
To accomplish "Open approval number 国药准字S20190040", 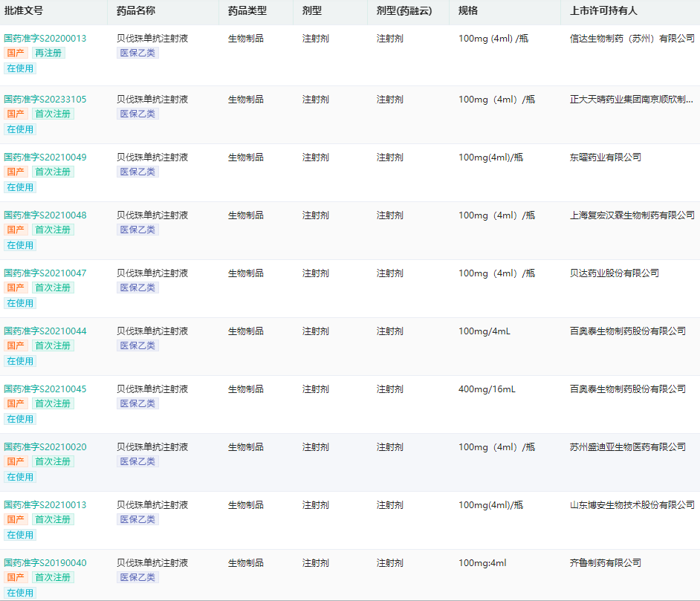I will coord(45,563).
